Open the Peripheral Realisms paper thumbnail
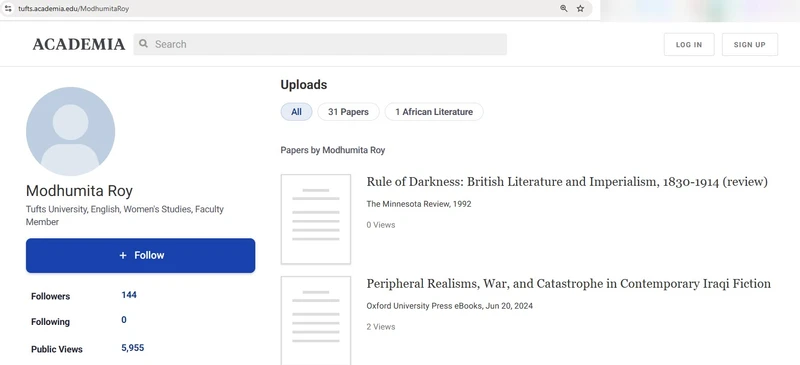Screen dimensions: 800x365 (x=316, y=320)
